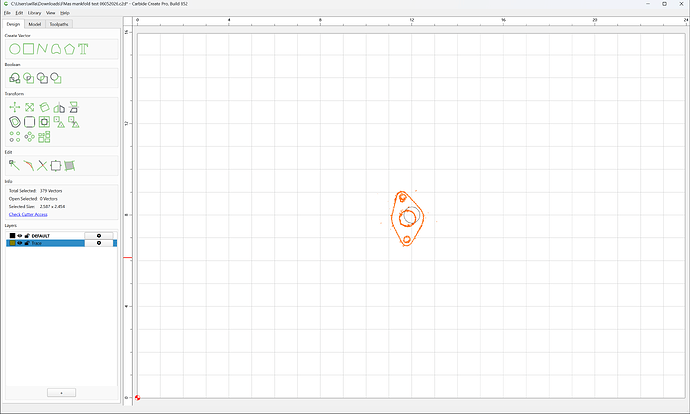690x414 pixels.
Task: Select the Flip horizontally transform icon
Action: (x=73, y=107)
